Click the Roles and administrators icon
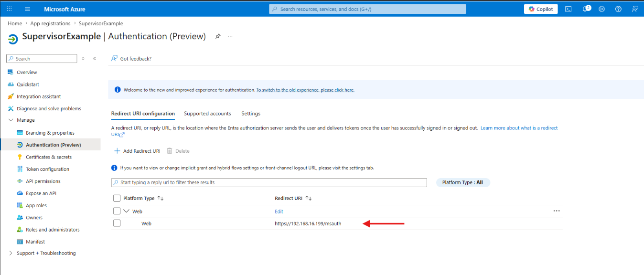Viewport: 644px width, 275px height. click(20, 230)
